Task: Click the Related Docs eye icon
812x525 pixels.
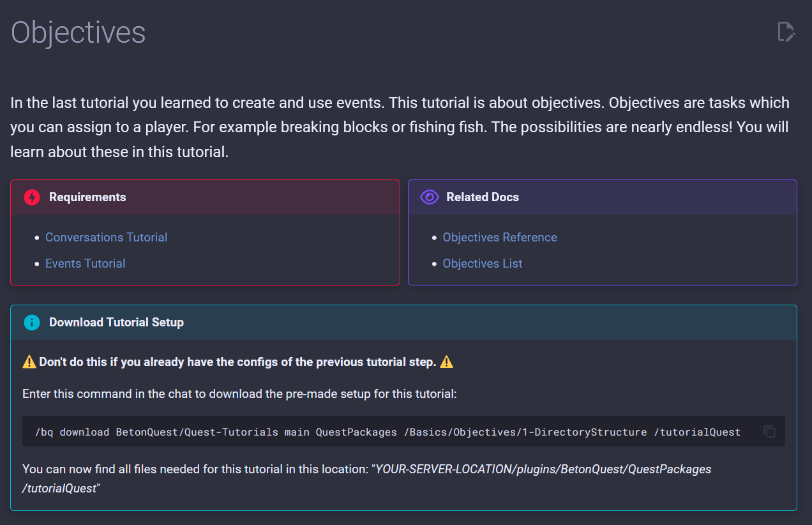Action: (429, 197)
